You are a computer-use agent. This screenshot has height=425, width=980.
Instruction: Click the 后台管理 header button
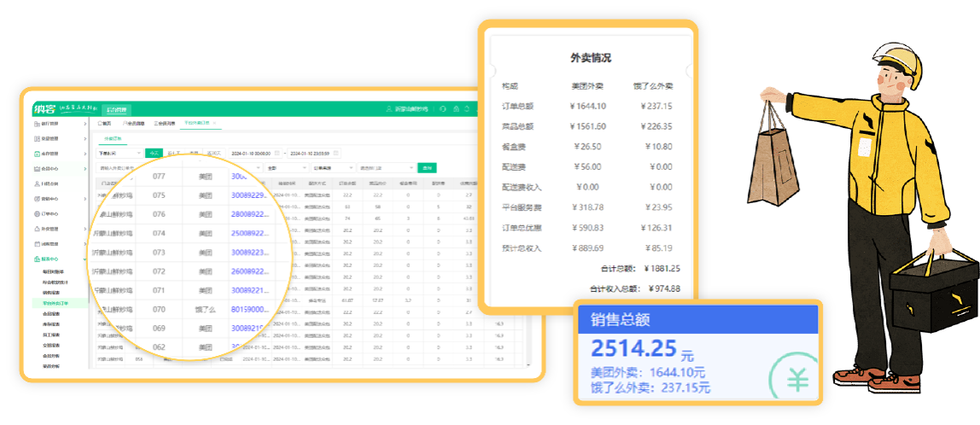[116, 109]
